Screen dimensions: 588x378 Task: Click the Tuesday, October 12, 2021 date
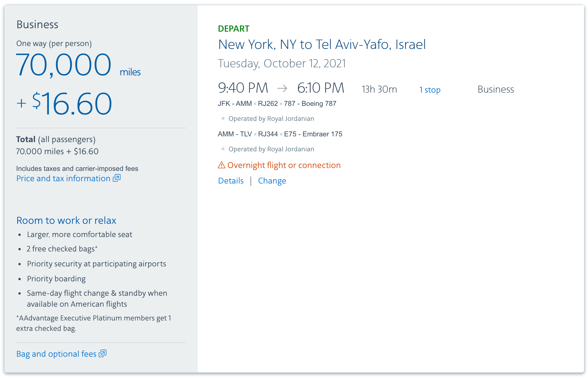pos(282,64)
